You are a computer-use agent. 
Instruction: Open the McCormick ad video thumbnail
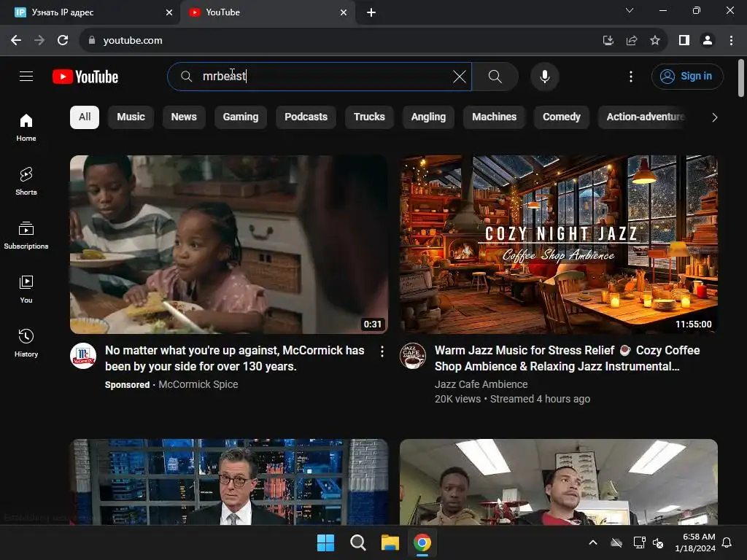point(229,244)
